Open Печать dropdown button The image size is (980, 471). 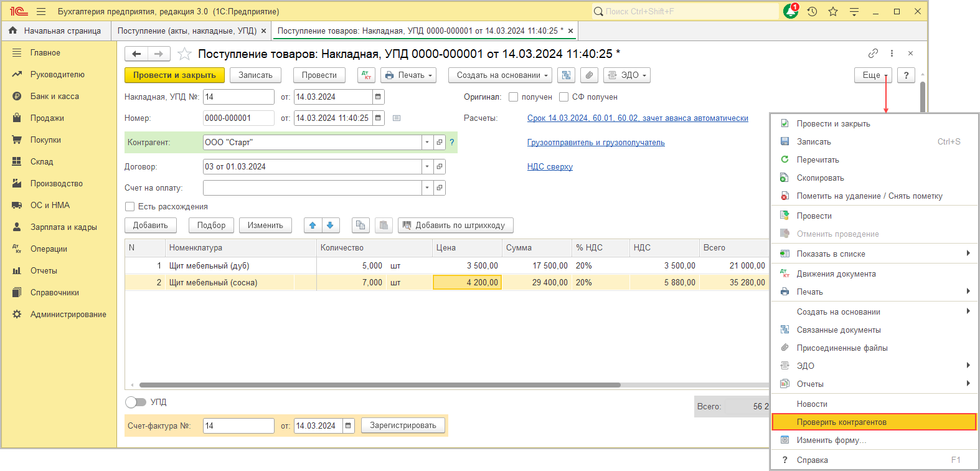click(408, 75)
